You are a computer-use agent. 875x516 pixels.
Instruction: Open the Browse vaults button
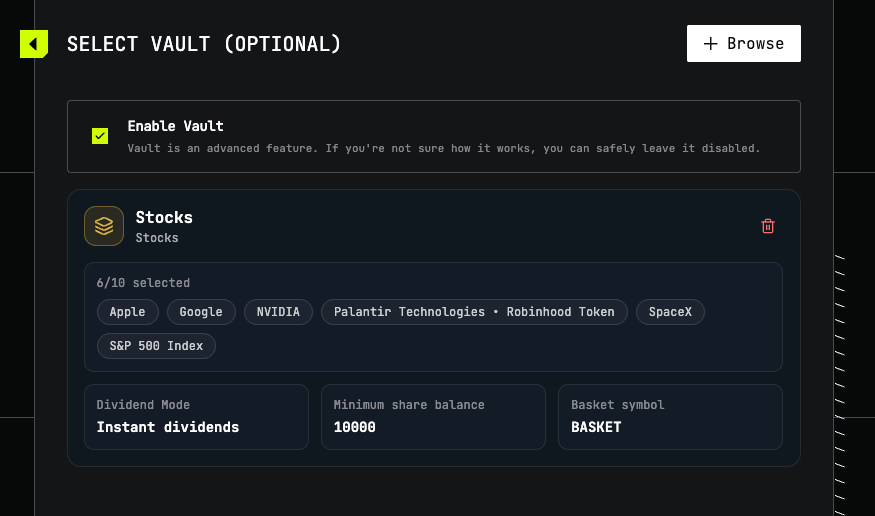(x=743, y=44)
